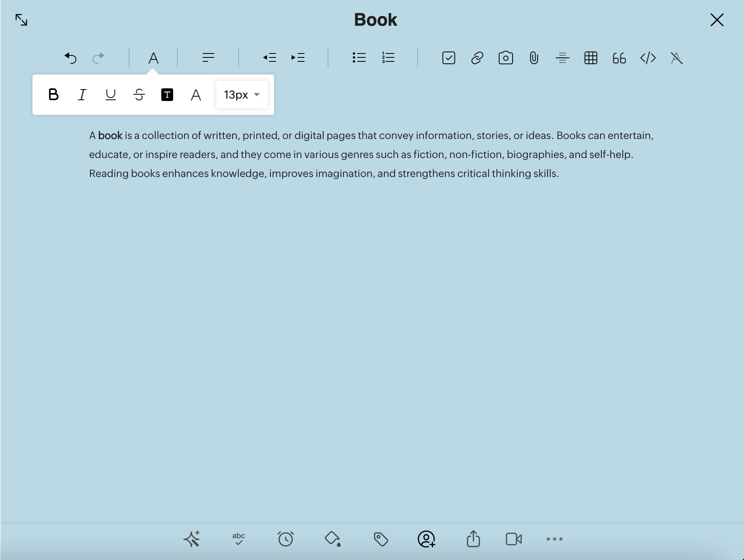Undo the last edit
The width and height of the screenshot is (744, 560).
pos(71,58)
